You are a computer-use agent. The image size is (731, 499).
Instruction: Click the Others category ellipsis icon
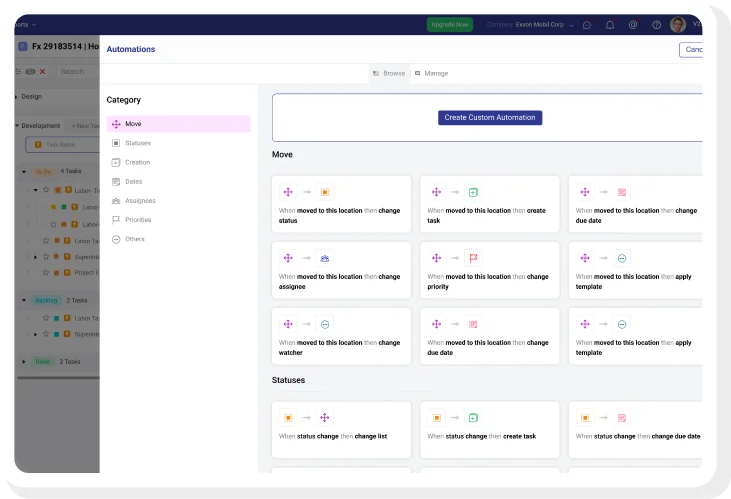tap(116, 239)
